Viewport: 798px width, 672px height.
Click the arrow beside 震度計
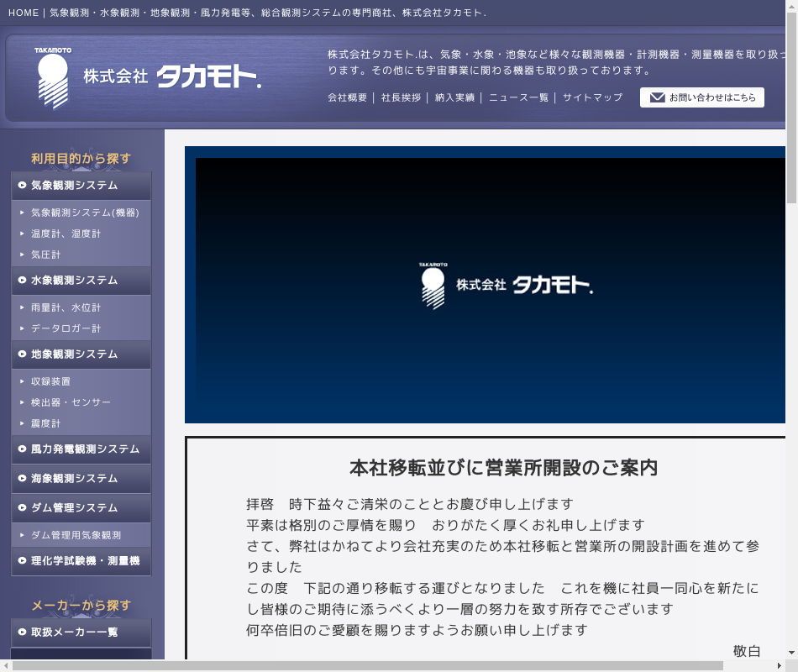tap(22, 423)
